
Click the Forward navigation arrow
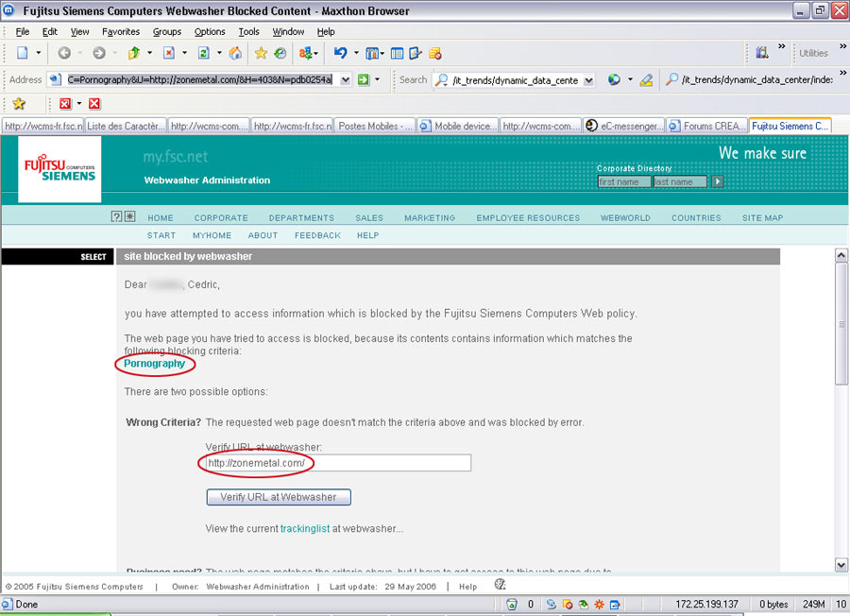98,53
